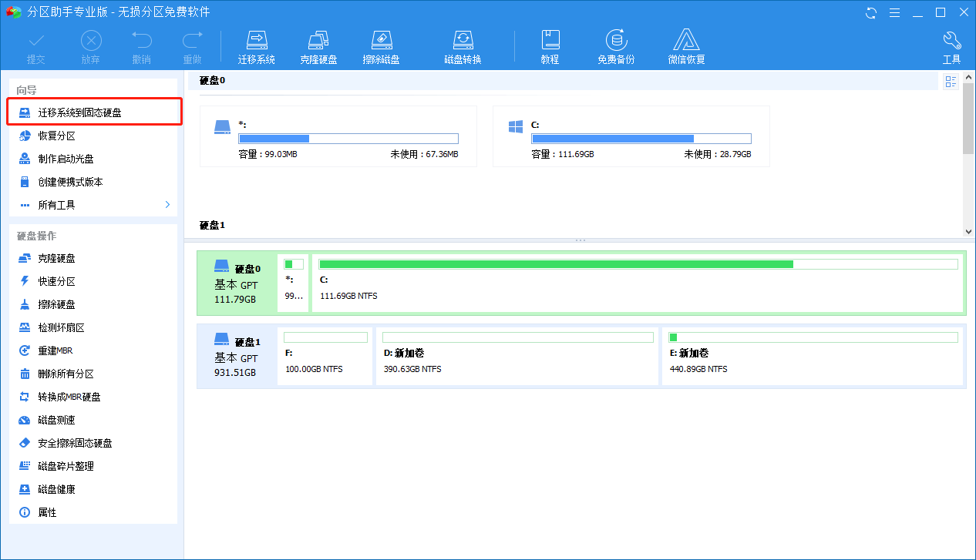Open 磁盘健康 in the sidebar
976x560 pixels.
[57, 489]
